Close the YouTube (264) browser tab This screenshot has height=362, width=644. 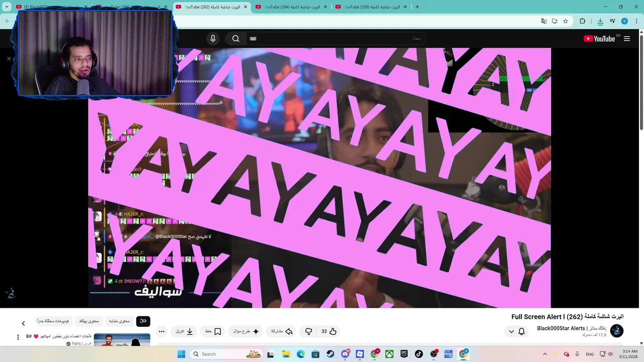coord(325,7)
